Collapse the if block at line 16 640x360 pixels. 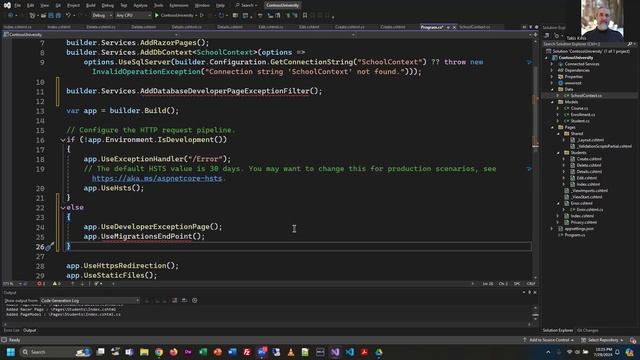[x=63, y=140]
